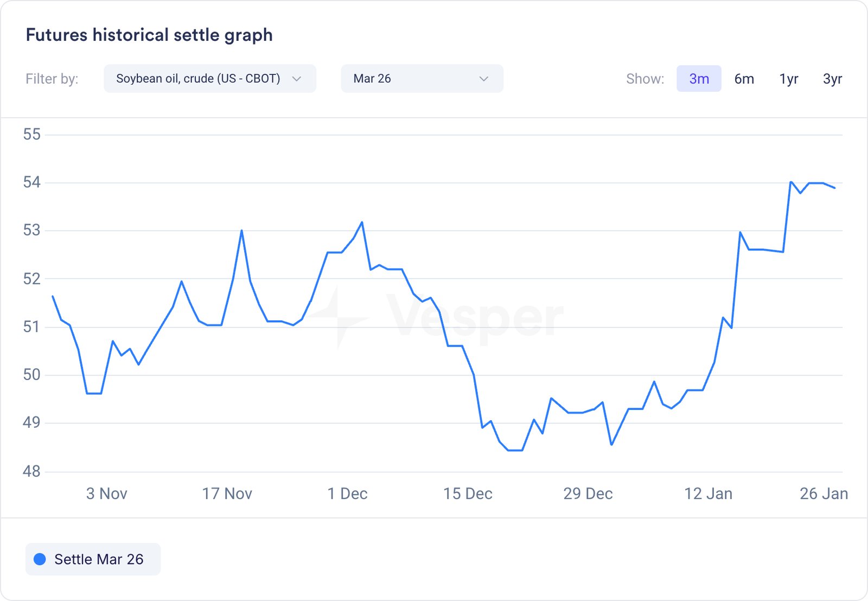The height and width of the screenshot is (601, 868).
Task: Click the 15 Dec x-axis label
Action: click(x=468, y=494)
